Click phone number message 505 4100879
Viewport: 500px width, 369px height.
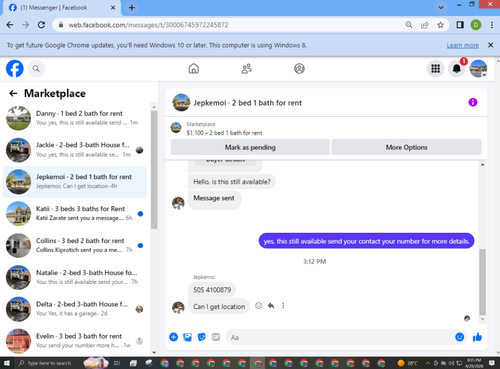click(x=212, y=290)
